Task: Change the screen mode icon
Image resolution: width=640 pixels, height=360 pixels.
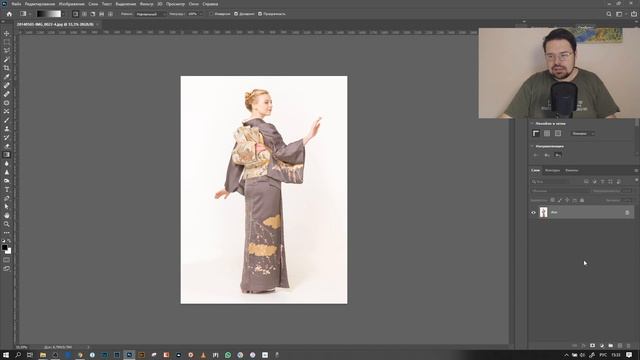Action: pos(7,269)
